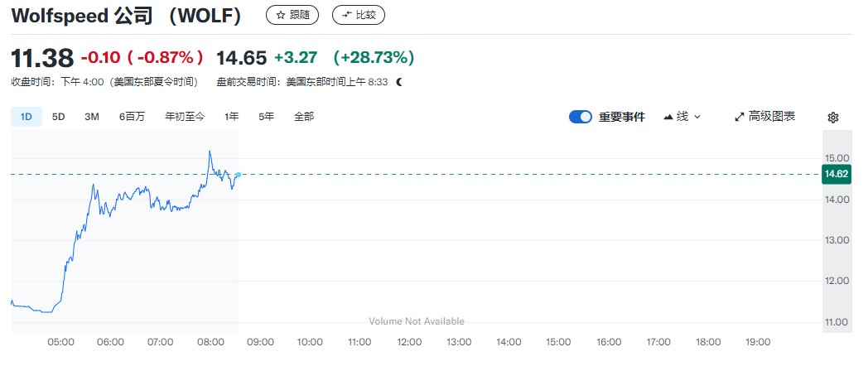Click the 盘前交易时间 pre-market time text
The height and width of the screenshot is (366, 868).
point(301,82)
